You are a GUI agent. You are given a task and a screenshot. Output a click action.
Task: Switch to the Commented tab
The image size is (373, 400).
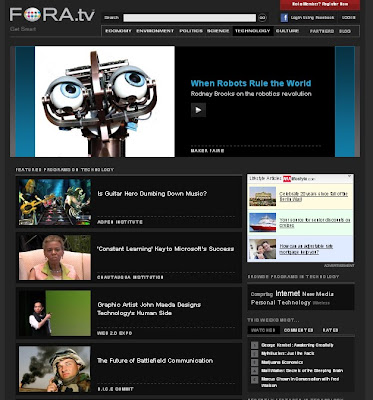click(x=298, y=330)
